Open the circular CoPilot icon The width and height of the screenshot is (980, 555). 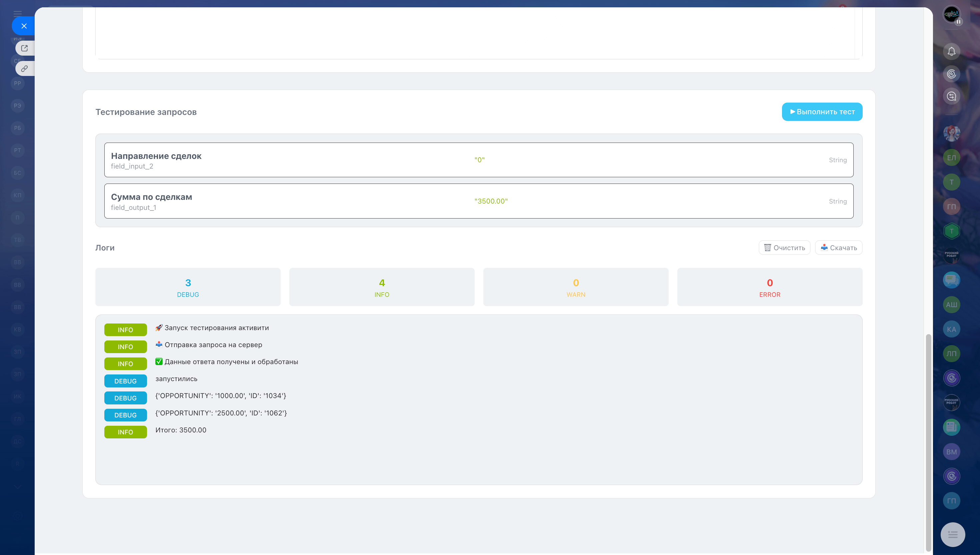tap(951, 74)
